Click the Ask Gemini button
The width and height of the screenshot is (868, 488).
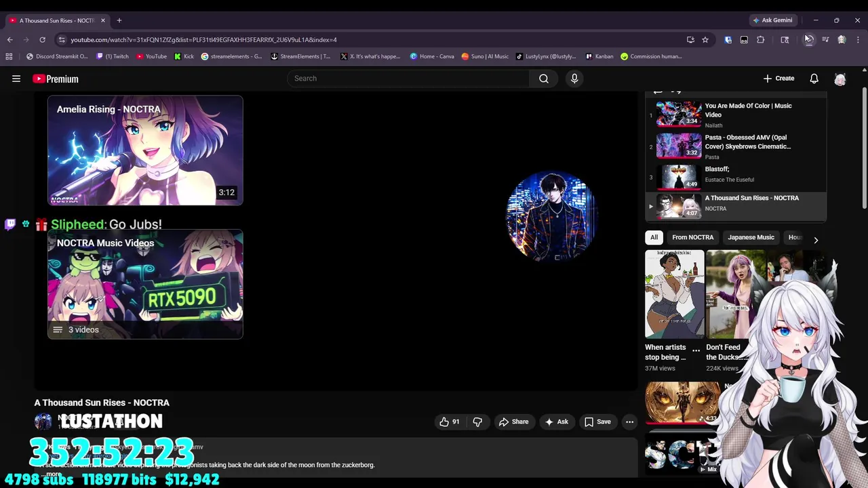click(772, 20)
